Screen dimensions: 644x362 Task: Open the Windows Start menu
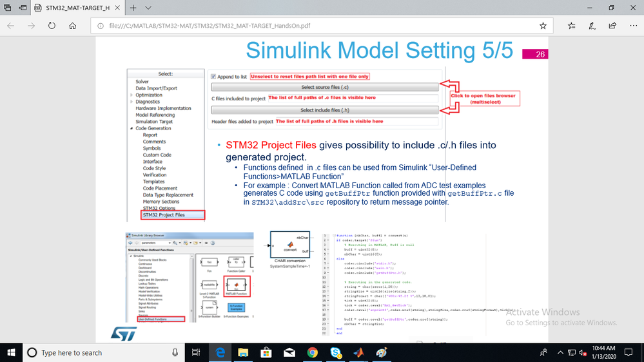[x=11, y=352]
